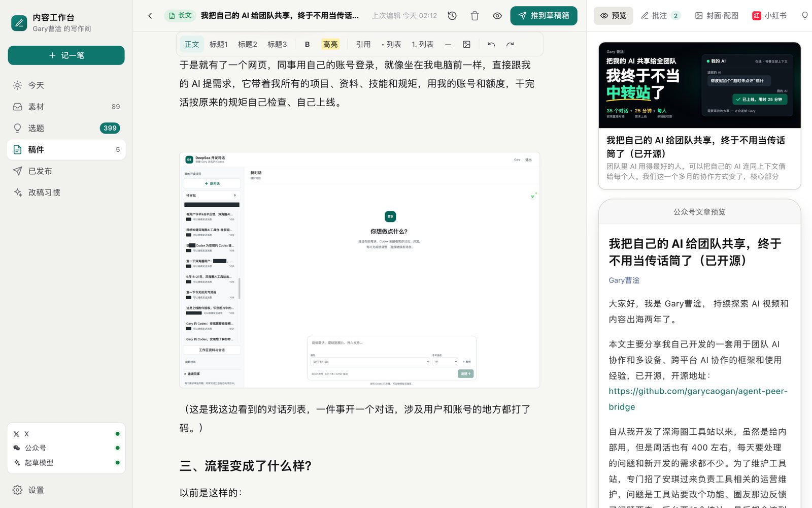
Task: Set paragraph style to 正文
Action: click(x=192, y=44)
